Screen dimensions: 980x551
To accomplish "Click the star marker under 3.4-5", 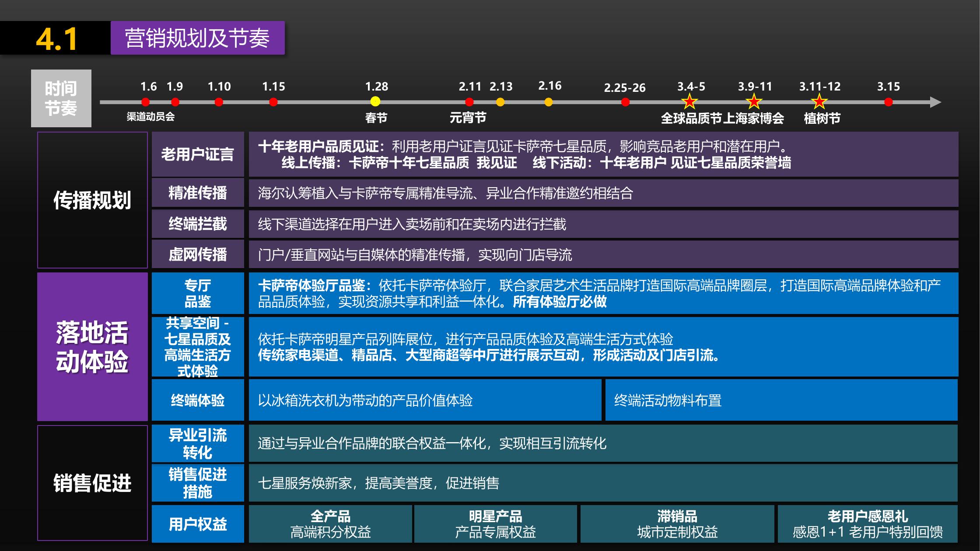I will click(689, 102).
